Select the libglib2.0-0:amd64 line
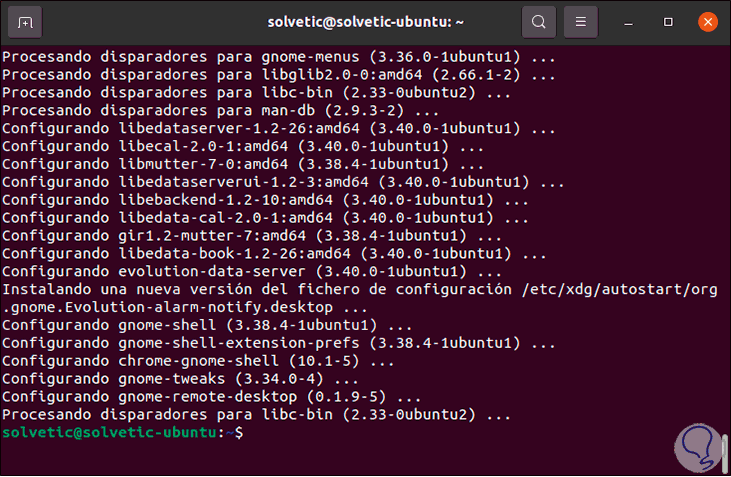Image resolution: width=731 pixels, height=477 pixels. (x=279, y=75)
